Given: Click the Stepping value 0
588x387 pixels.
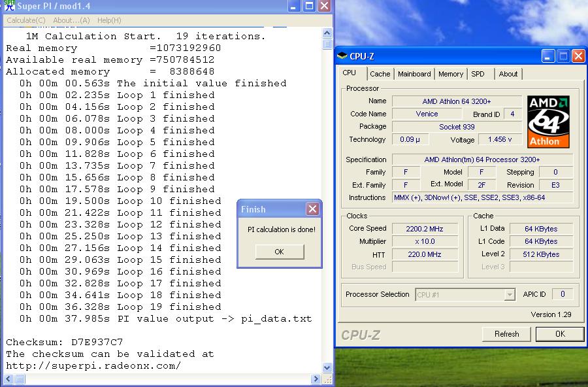Looking at the screenshot, I should coord(556,172).
